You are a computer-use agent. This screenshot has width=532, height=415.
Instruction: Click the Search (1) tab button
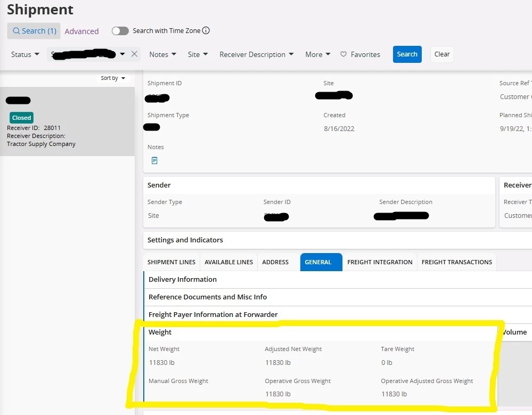point(34,31)
